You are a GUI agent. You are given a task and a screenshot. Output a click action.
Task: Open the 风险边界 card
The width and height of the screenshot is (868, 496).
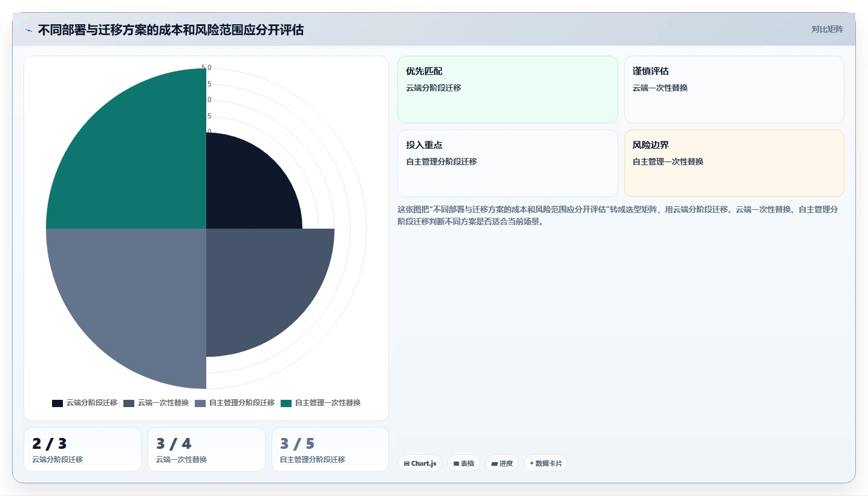tap(734, 163)
